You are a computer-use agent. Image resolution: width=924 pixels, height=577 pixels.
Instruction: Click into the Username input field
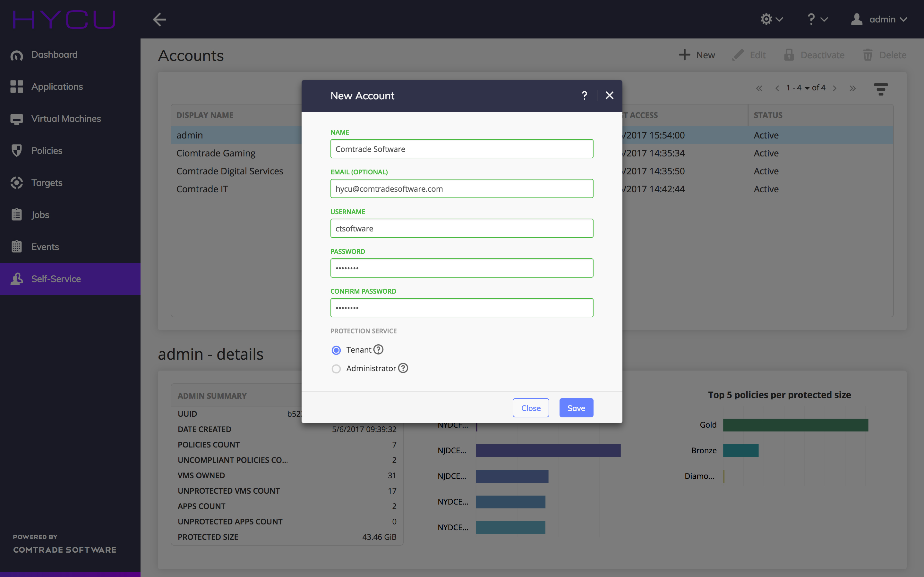pyautogui.click(x=462, y=228)
